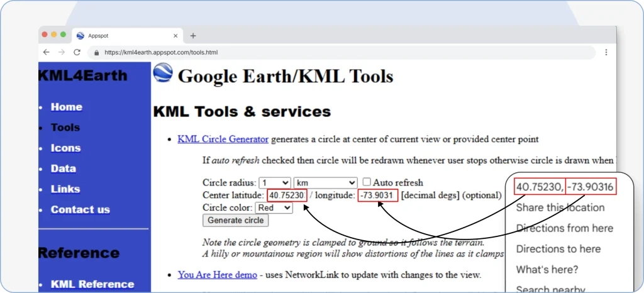
Task: Choose Directions to here menu entry
Action: point(558,249)
